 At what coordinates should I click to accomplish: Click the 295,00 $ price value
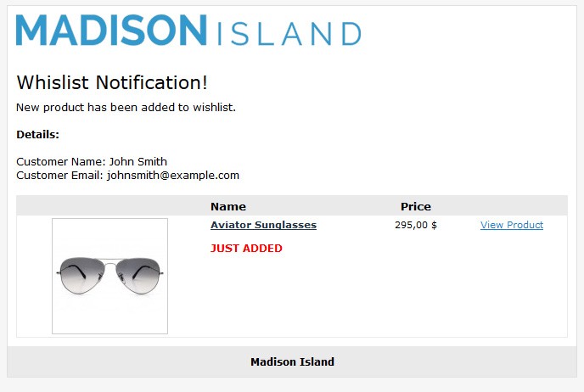pyautogui.click(x=416, y=225)
